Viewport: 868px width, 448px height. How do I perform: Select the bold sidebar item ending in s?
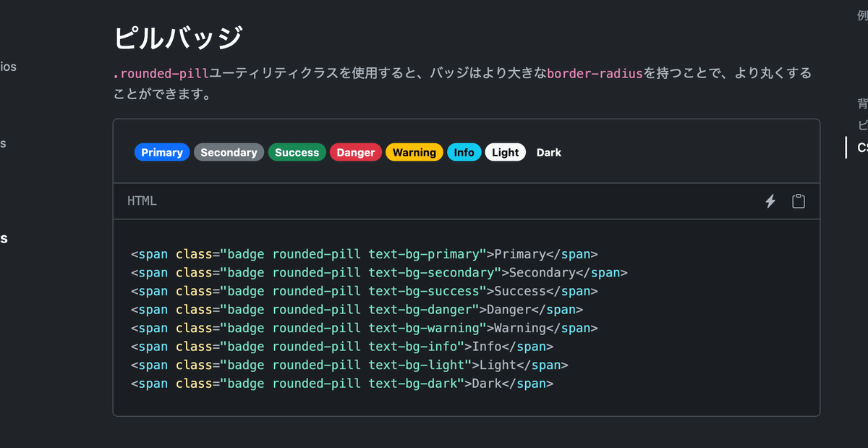coord(2,240)
